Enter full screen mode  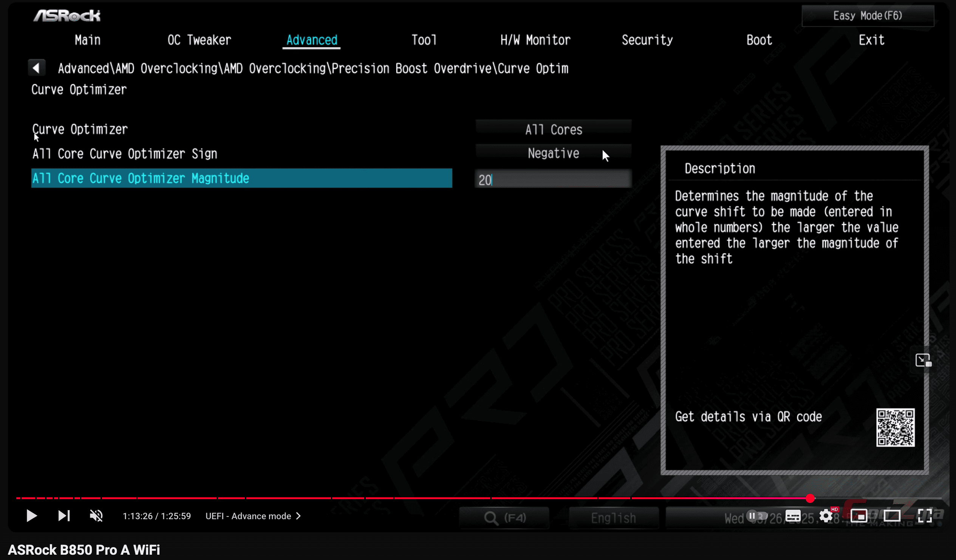925,516
